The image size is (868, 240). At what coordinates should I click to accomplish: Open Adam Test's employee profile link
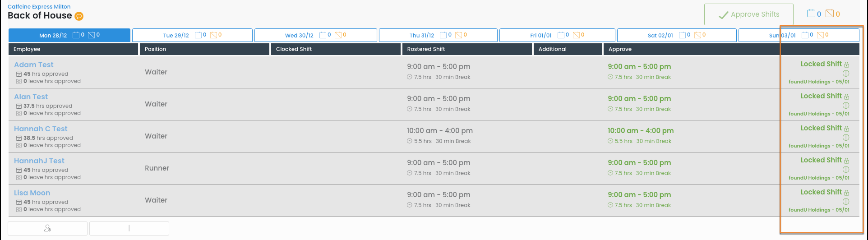tap(34, 65)
